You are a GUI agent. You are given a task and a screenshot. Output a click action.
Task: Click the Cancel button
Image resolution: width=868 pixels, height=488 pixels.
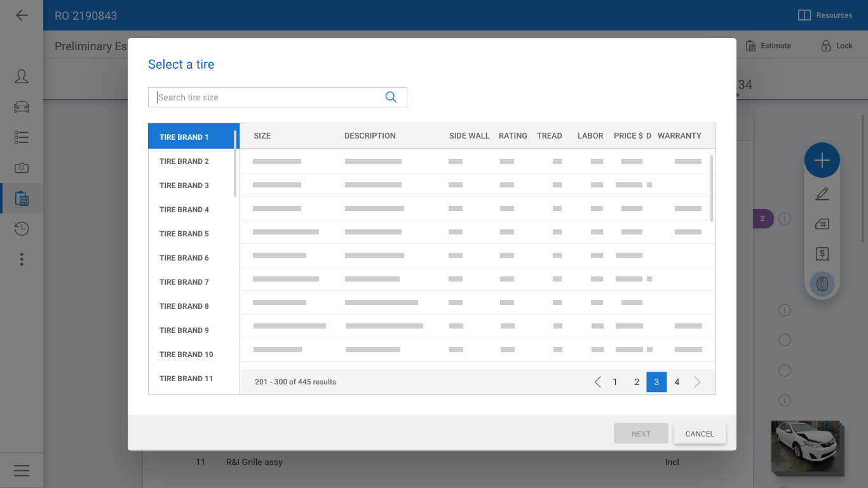[x=700, y=434]
